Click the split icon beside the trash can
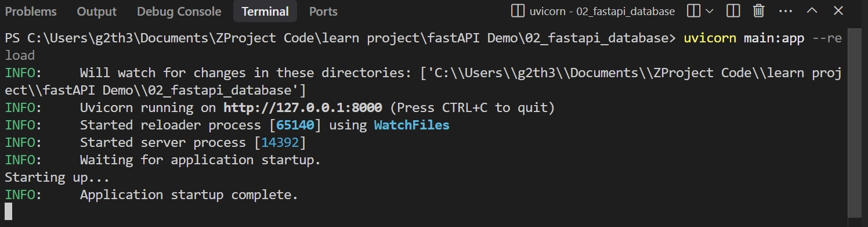The width and height of the screenshot is (868, 227). (733, 11)
